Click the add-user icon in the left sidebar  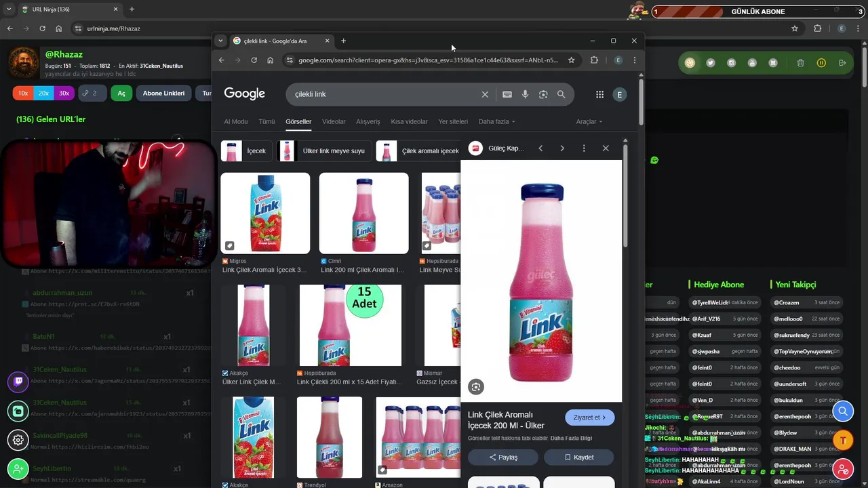point(18,469)
